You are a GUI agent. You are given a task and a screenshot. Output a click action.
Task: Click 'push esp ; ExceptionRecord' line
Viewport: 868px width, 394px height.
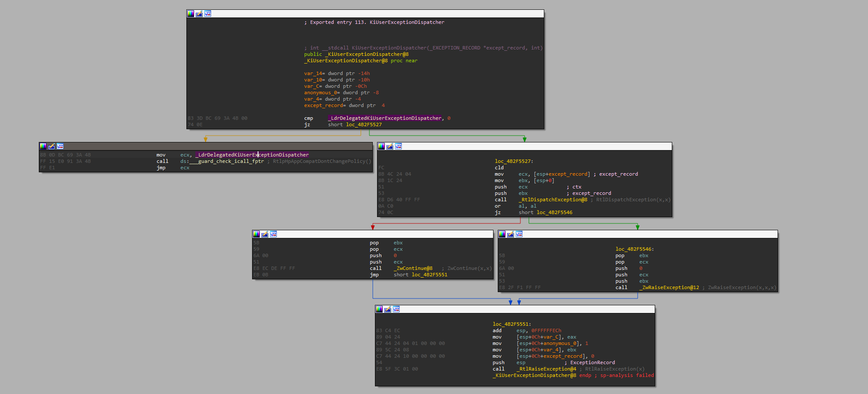click(554, 362)
